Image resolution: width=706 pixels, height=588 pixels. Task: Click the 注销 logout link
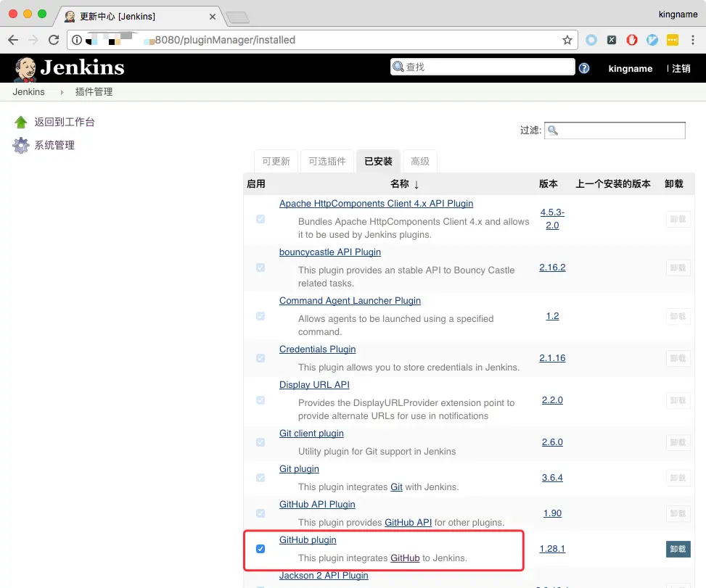(x=681, y=68)
